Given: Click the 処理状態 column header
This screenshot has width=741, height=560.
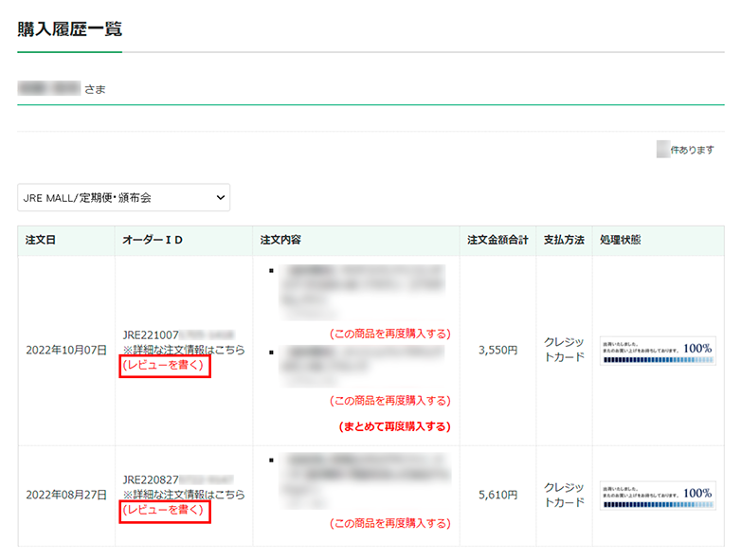Looking at the screenshot, I should (x=620, y=241).
